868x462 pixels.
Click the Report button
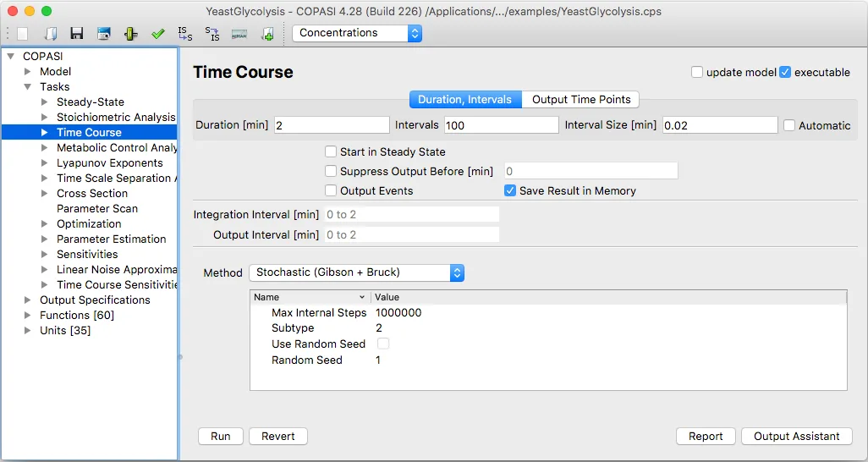(706, 437)
